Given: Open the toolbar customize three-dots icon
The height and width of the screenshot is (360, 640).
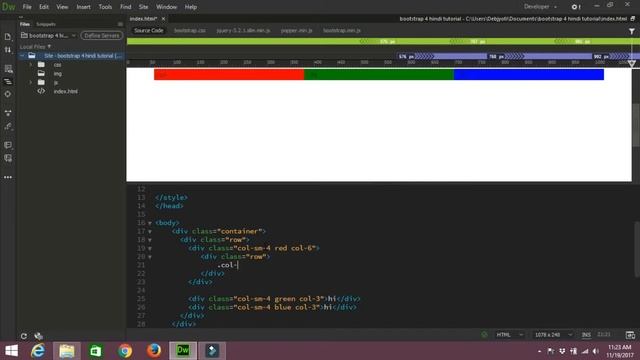Looking at the screenshot, I should [8, 177].
